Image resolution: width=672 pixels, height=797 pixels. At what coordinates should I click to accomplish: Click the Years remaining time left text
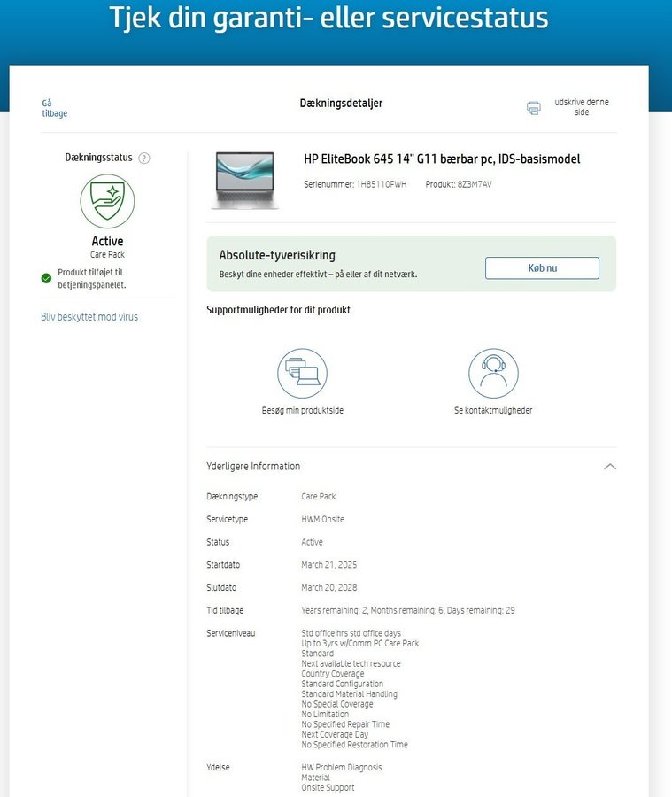pyautogui.click(x=408, y=610)
